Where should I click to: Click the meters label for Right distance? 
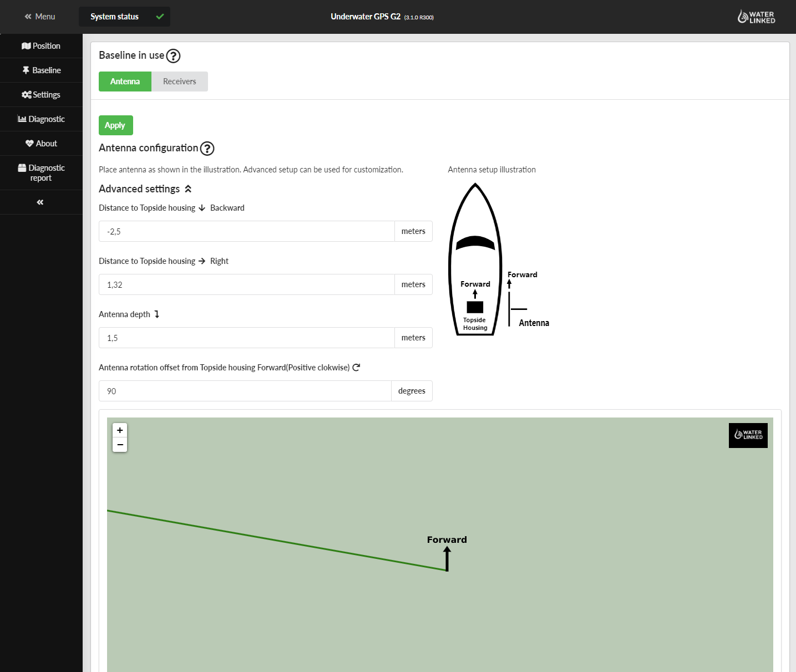[x=413, y=284]
